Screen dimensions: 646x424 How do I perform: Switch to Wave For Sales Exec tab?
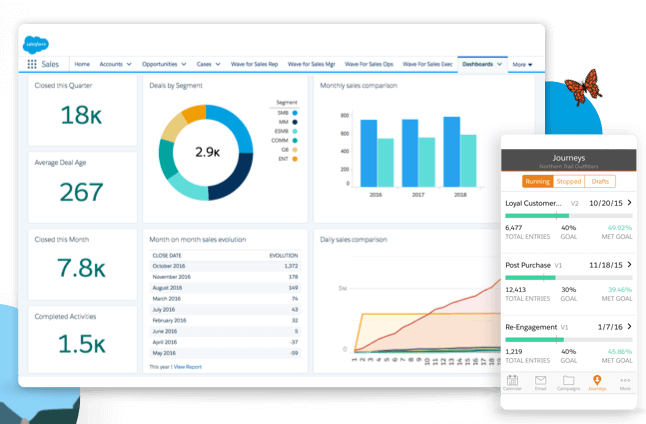427,64
